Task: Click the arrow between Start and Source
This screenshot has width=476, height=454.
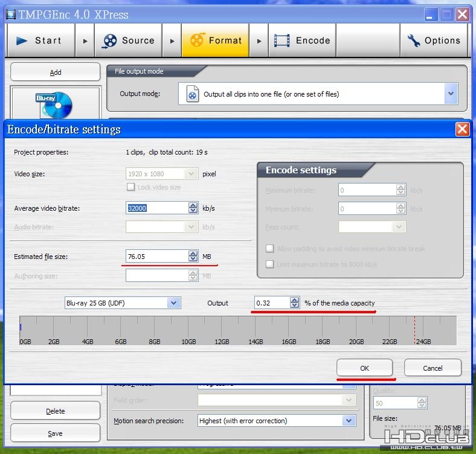Action: (x=85, y=40)
